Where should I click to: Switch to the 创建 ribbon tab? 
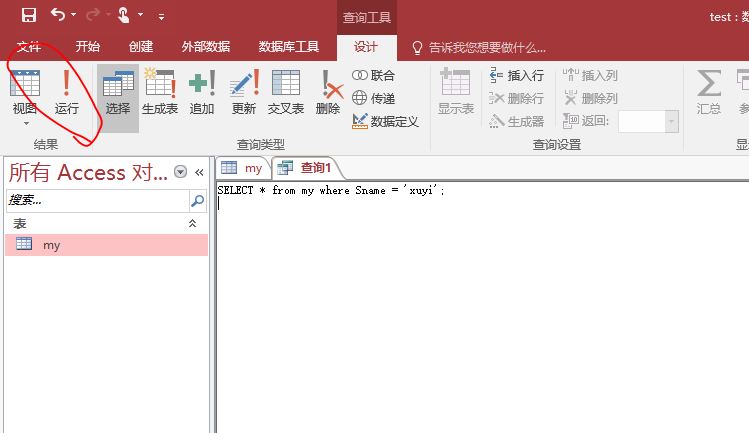141,47
